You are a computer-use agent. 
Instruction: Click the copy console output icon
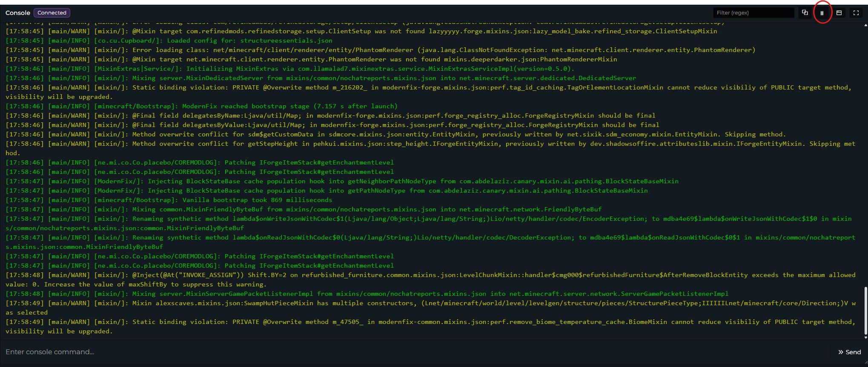[x=805, y=13]
